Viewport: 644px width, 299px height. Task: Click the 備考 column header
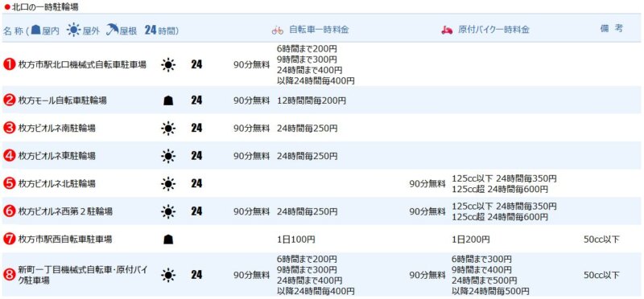(x=612, y=28)
